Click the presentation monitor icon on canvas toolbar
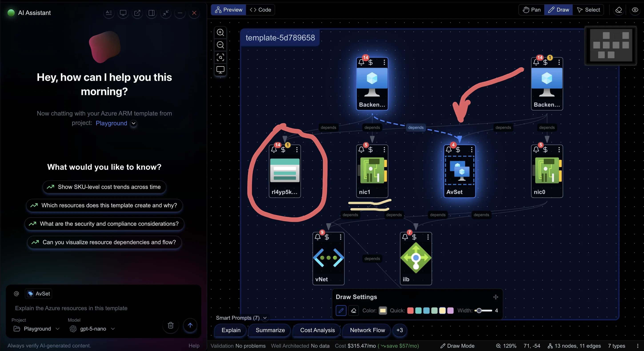Viewport: 644px width, 351px height. [220, 70]
